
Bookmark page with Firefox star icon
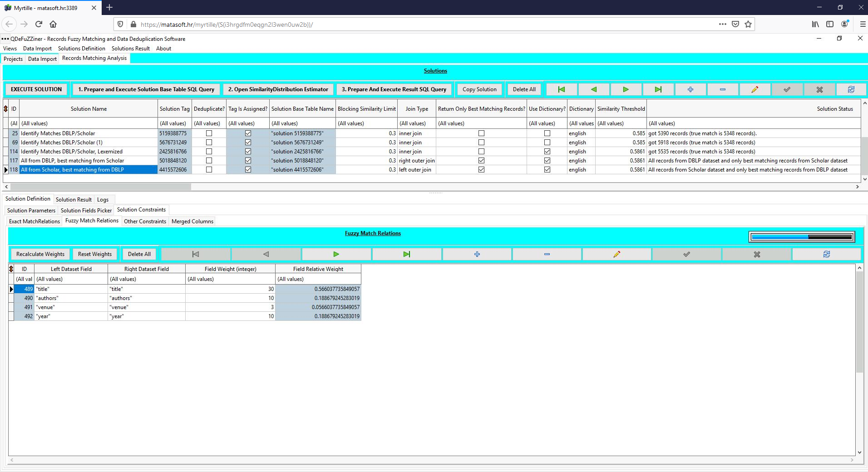pos(748,25)
